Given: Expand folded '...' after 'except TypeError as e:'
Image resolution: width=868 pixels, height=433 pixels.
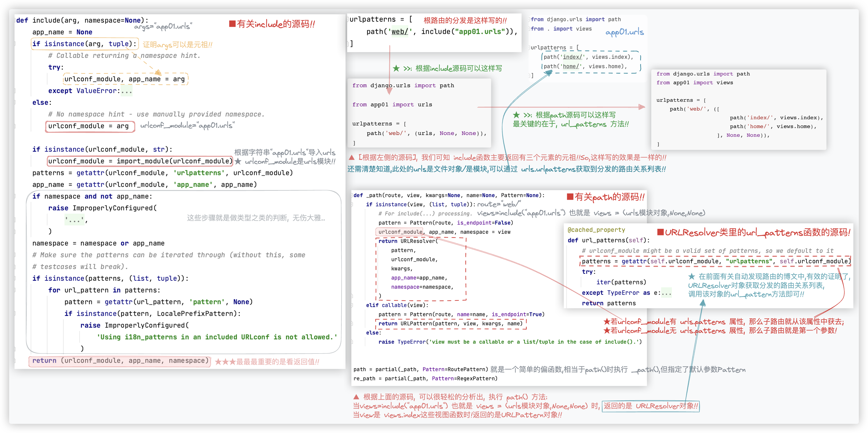Looking at the screenshot, I should tap(666, 293).
